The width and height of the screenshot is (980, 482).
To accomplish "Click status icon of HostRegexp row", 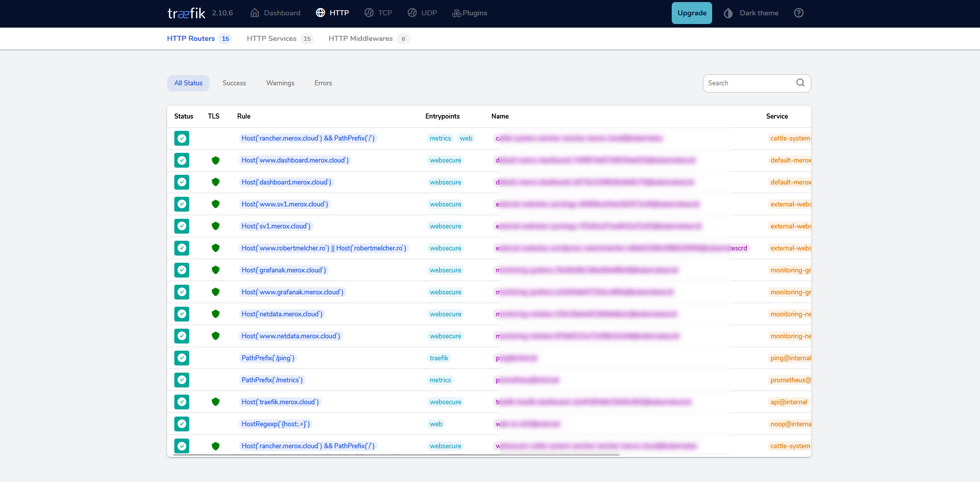I will coord(181,424).
